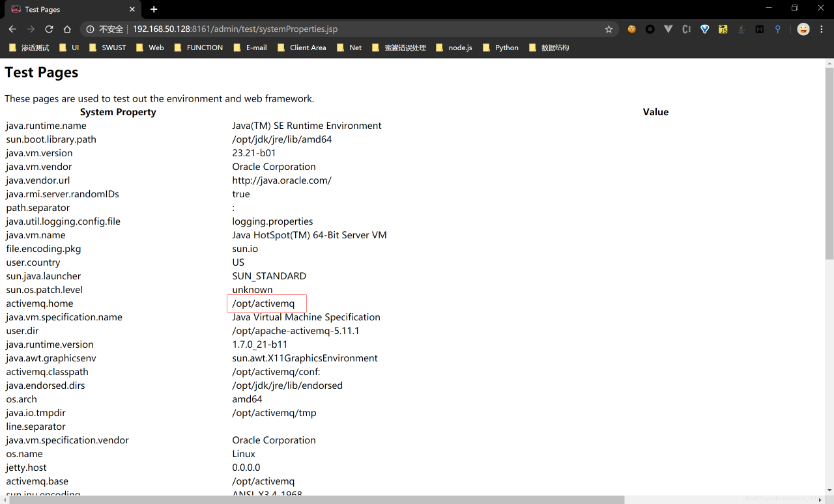Close the Test Pages tab
Screen dimensions: 834x504
point(132,10)
